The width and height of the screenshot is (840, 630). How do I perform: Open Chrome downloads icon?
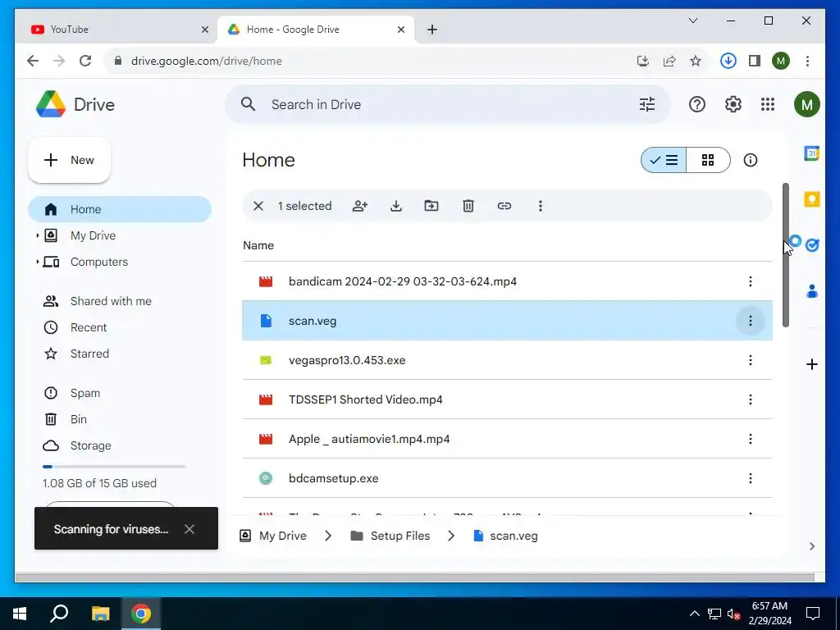(x=728, y=61)
